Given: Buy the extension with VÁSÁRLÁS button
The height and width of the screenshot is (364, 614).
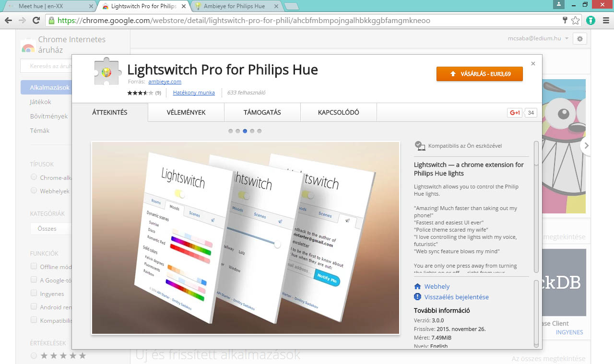Looking at the screenshot, I should 480,74.
